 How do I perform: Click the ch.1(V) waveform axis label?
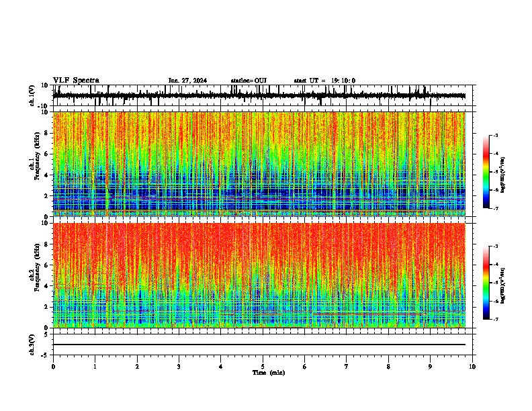32,95
